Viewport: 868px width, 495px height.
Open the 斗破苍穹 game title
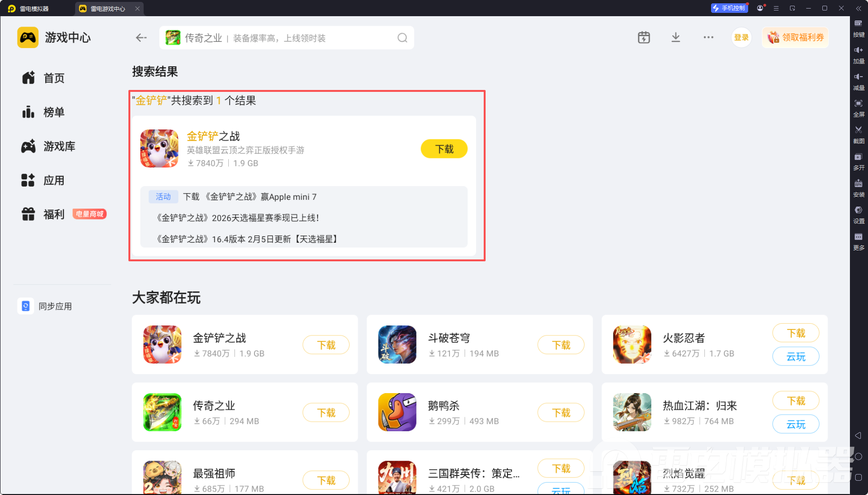coord(449,338)
